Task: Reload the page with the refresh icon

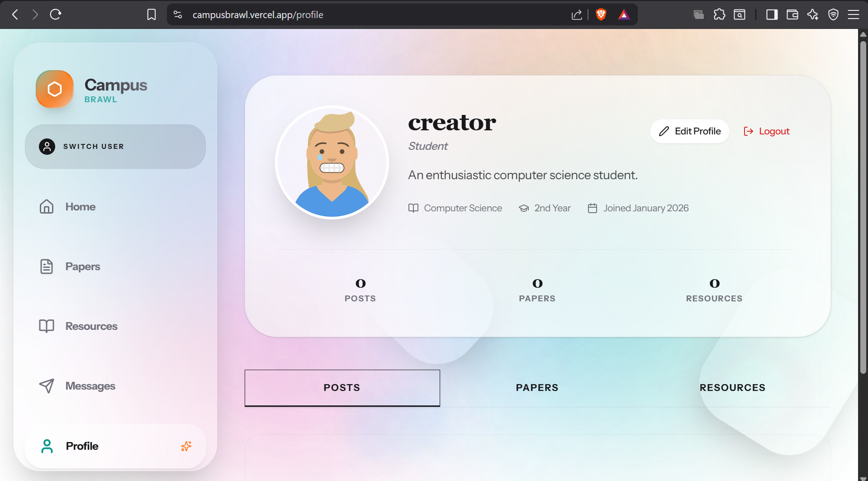Action: [56, 14]
